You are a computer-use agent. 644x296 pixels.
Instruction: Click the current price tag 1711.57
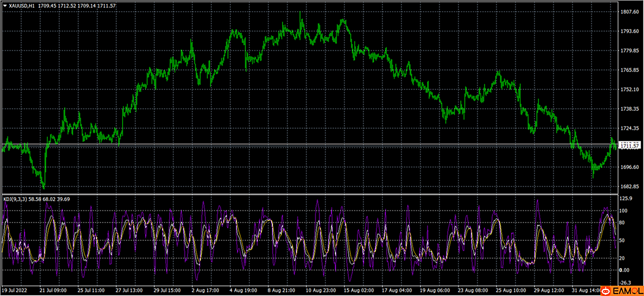(629, 146)
